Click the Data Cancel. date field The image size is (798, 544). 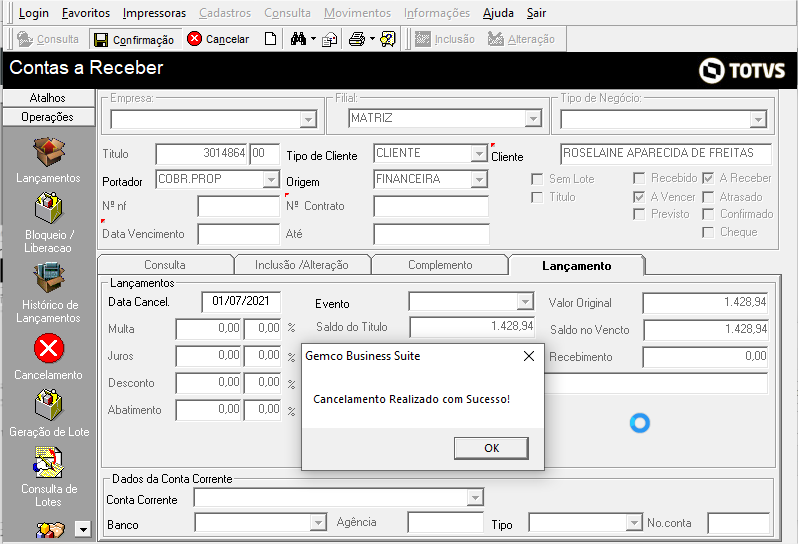241,301
